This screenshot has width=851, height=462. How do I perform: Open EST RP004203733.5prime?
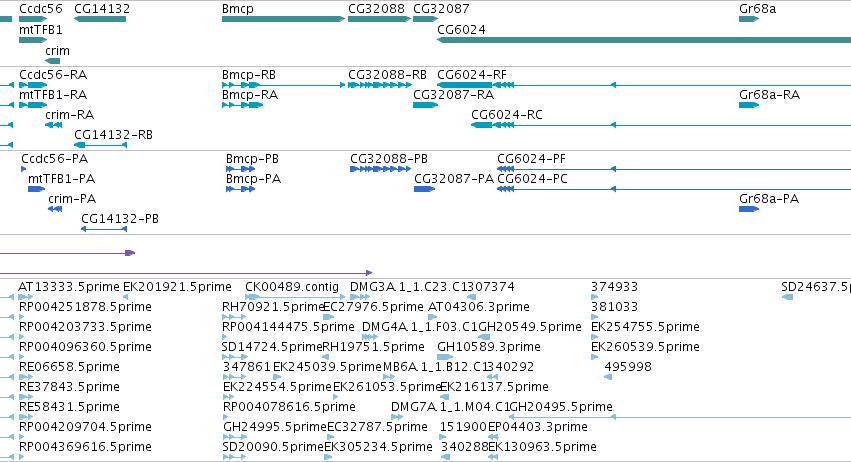click(x=85, y=327)
